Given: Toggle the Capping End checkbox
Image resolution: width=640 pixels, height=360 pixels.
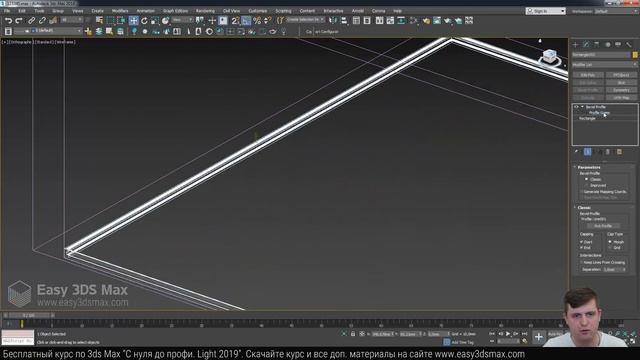Looking at the screenshot, I should 581,248.
